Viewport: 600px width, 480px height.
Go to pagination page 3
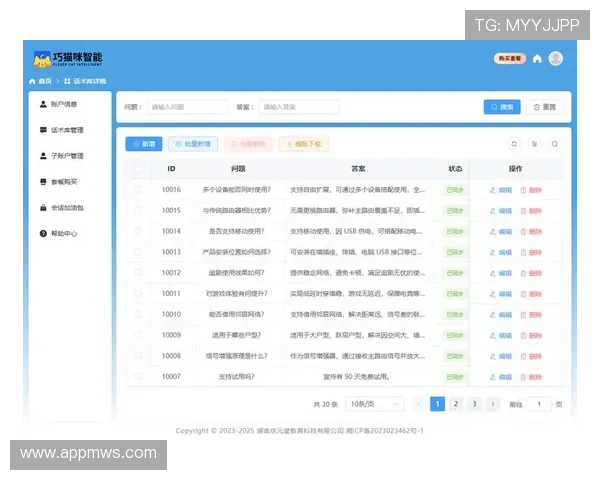point(474,404)
